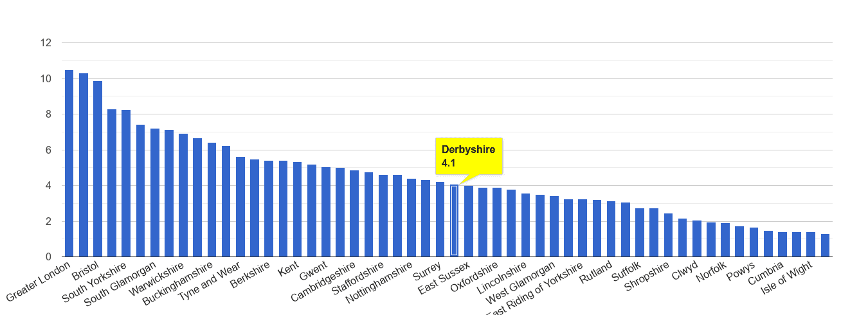Click the West Glamorgan axis label
The width and height of the screenshot is (868, 315).
(x=521, y=283)
